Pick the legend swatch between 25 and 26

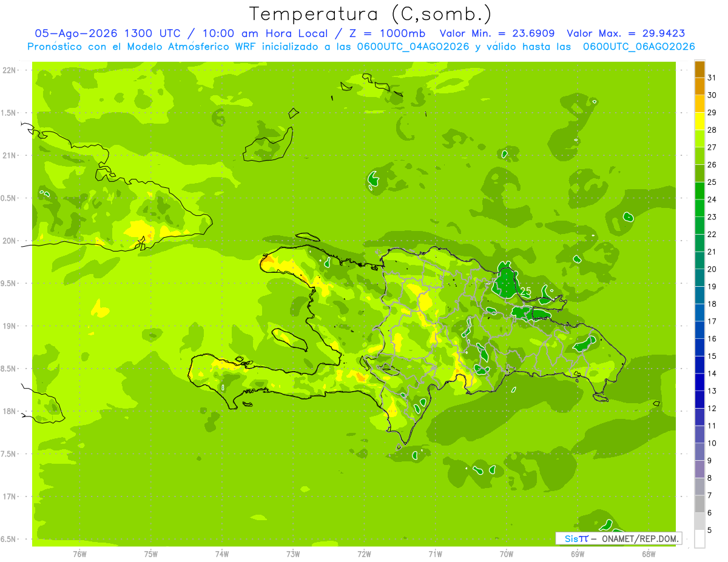[699, 173]
